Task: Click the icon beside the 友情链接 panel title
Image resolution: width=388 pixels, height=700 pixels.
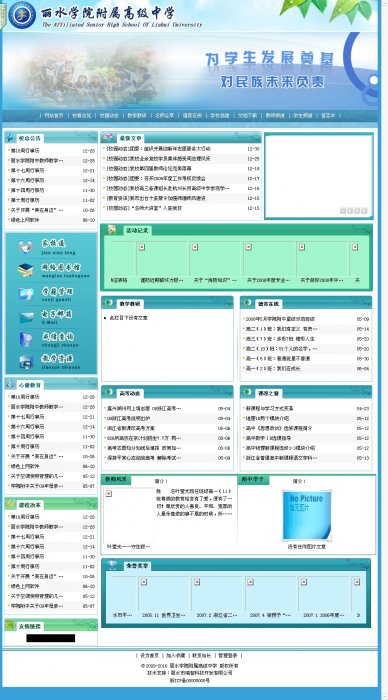Action: pyautogui.click(x=10, y=625)
